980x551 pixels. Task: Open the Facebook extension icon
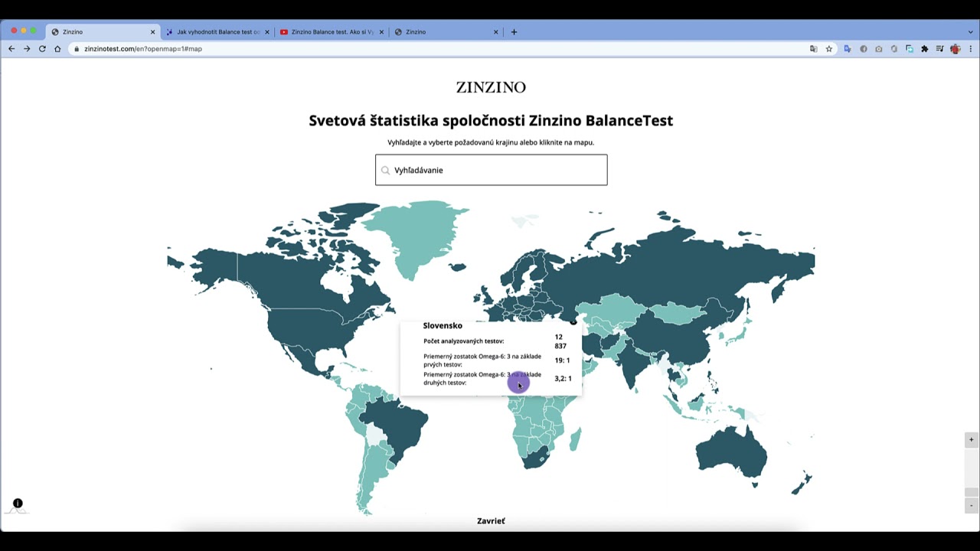pyautogui.click(x=864, y=49)
